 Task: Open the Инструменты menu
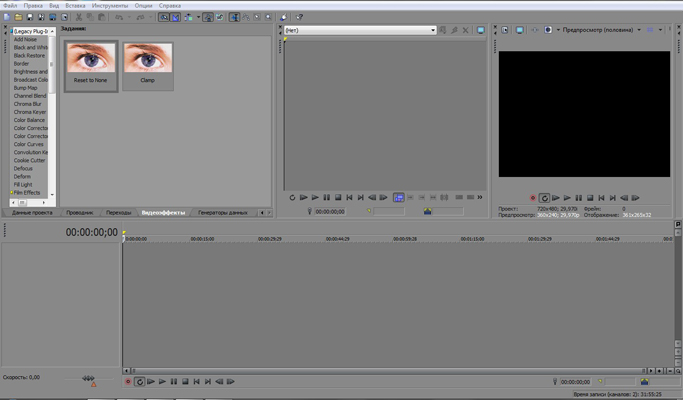click(110, 6)
